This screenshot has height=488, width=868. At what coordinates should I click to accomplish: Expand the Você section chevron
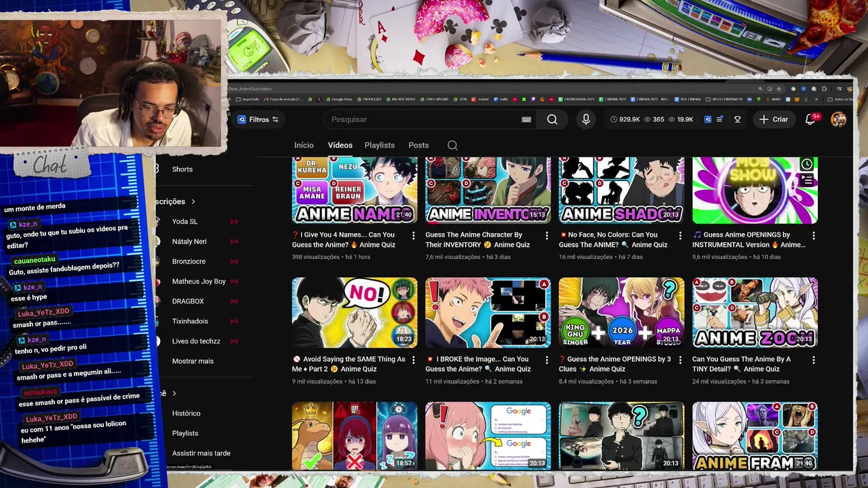pyautogui.click(x=174, y=393)
